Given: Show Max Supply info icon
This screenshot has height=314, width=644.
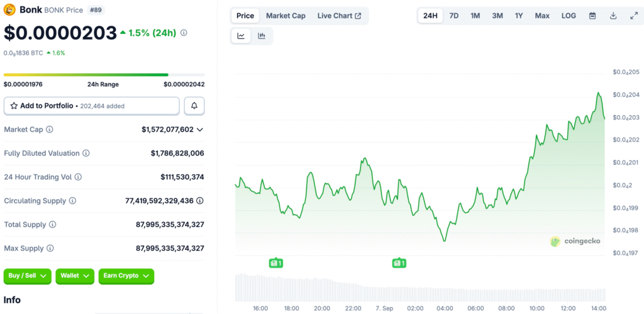Looking at the screenshot, I should click(50, 249).
